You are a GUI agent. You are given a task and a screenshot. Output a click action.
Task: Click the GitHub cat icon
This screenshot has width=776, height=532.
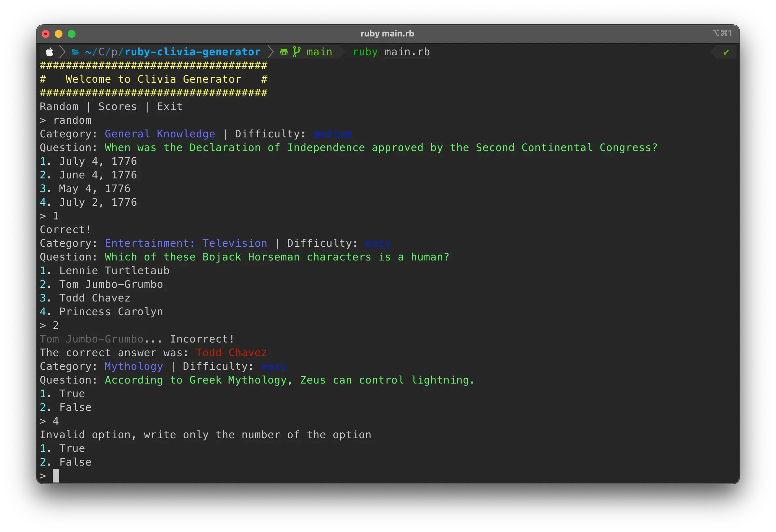coord(284,52)
